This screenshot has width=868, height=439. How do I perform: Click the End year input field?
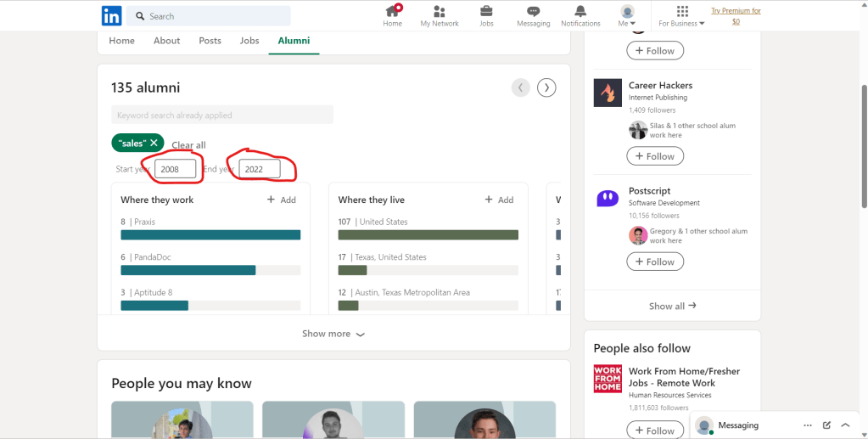point(259,169)
